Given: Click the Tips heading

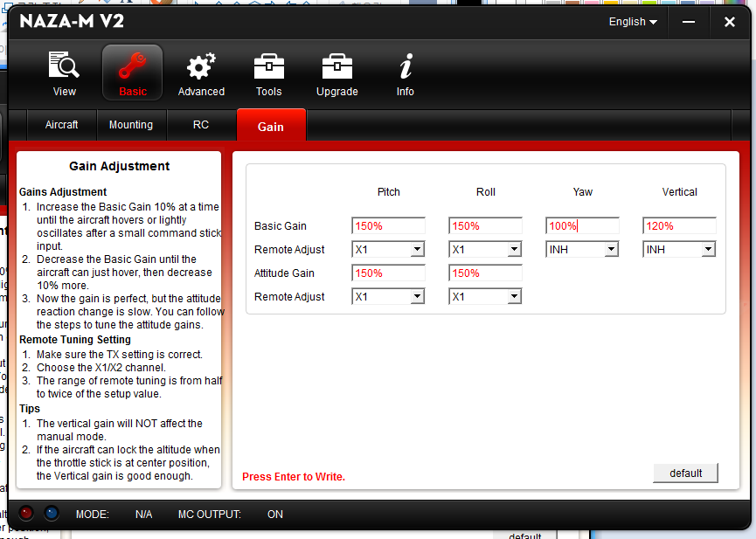Looking at the screenshot, I should (30, 408).
